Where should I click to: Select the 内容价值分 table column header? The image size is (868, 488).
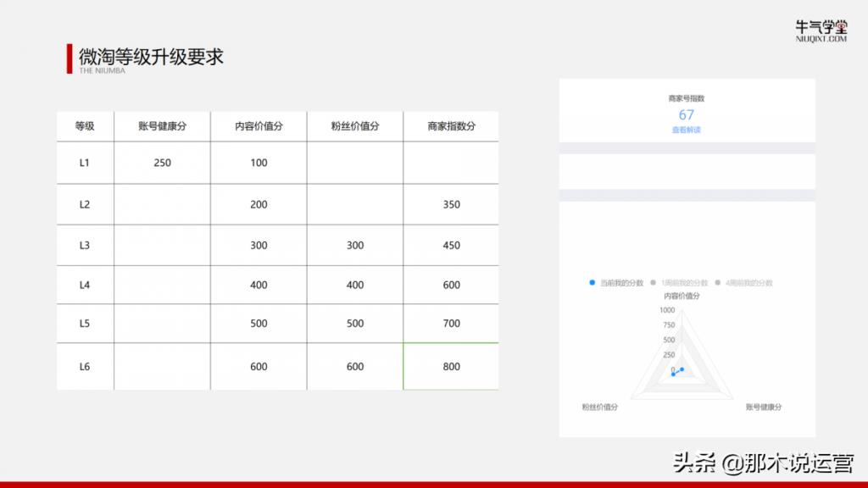pos(259,126)
